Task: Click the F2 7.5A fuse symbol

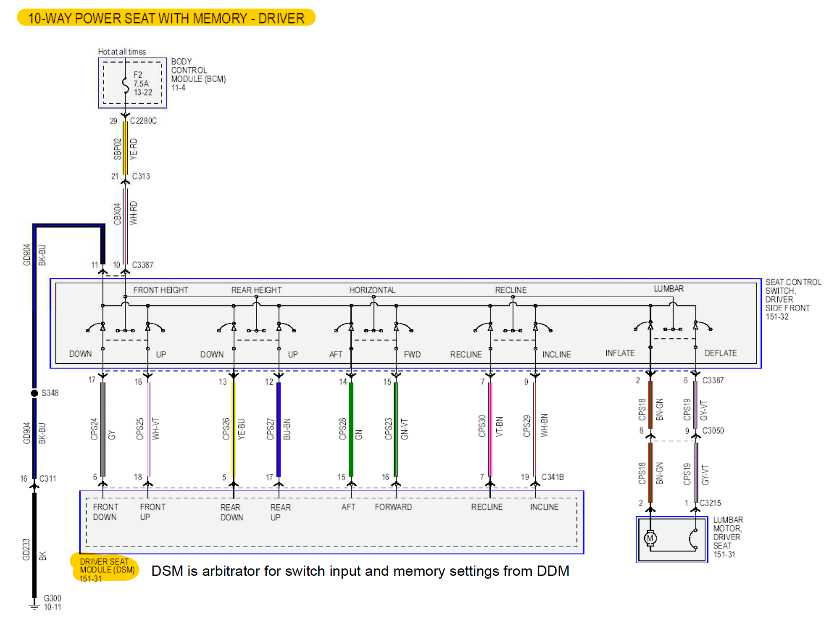Action: tap(125, 84)
